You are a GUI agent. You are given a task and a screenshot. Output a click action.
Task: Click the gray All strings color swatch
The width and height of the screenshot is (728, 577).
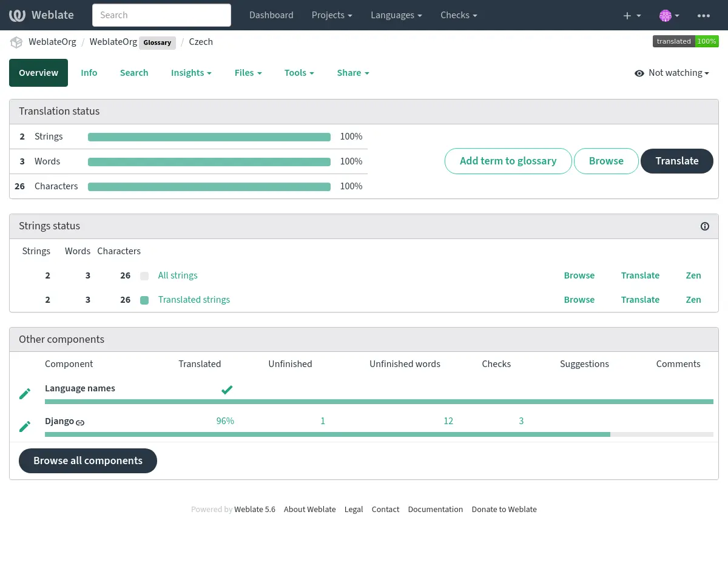pos(144,276)
